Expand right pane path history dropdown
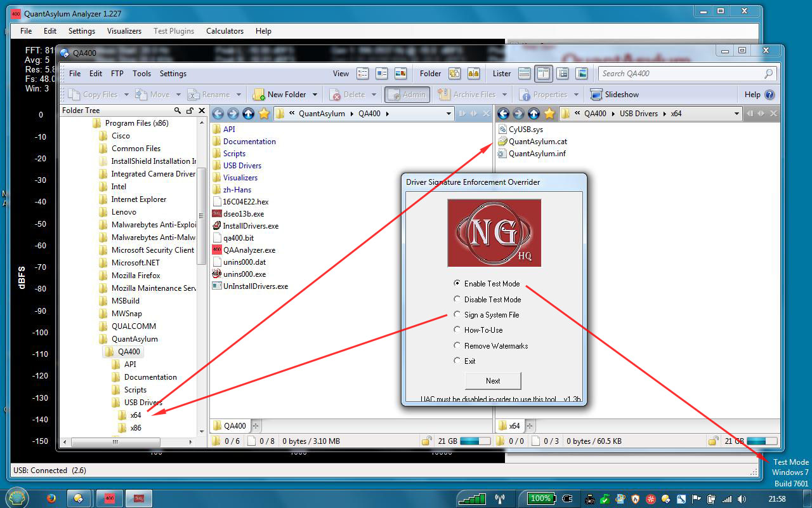 pos(737,114)
